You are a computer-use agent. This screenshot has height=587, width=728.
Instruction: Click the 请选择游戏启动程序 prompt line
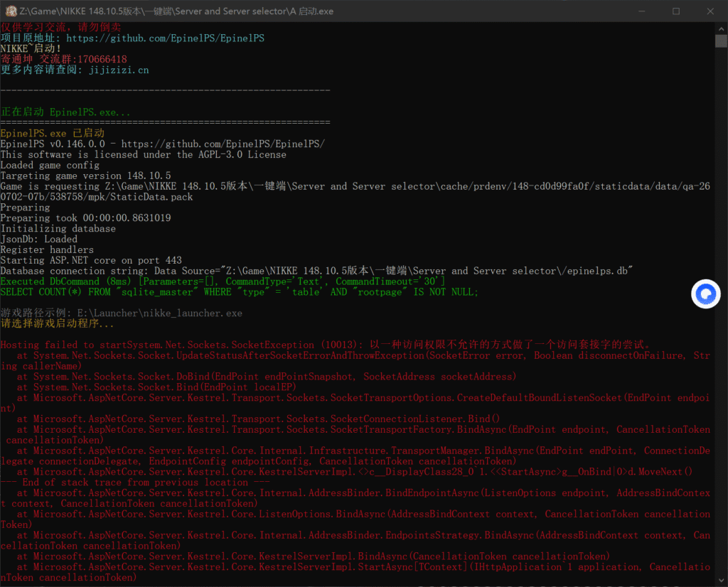(x=57, y=323)
